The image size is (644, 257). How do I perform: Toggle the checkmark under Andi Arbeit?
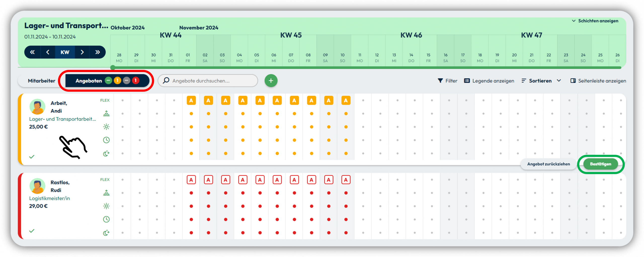(32, 157)
